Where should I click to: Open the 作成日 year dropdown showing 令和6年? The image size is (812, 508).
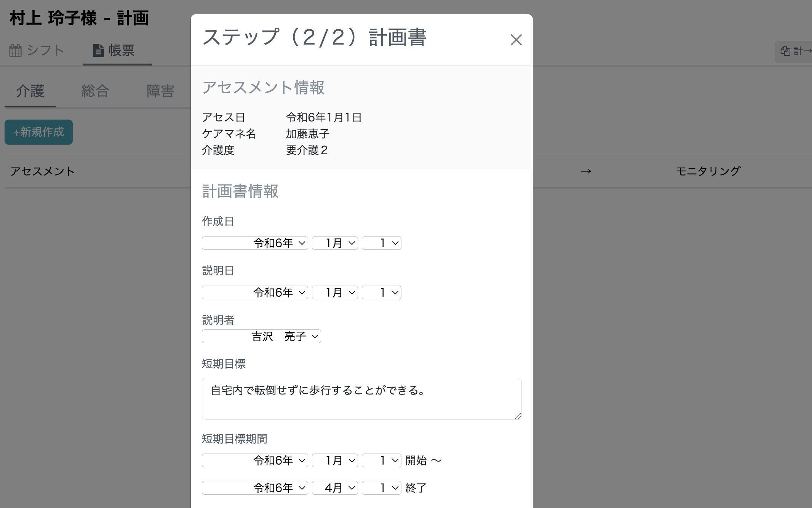[x=254, y=243]
